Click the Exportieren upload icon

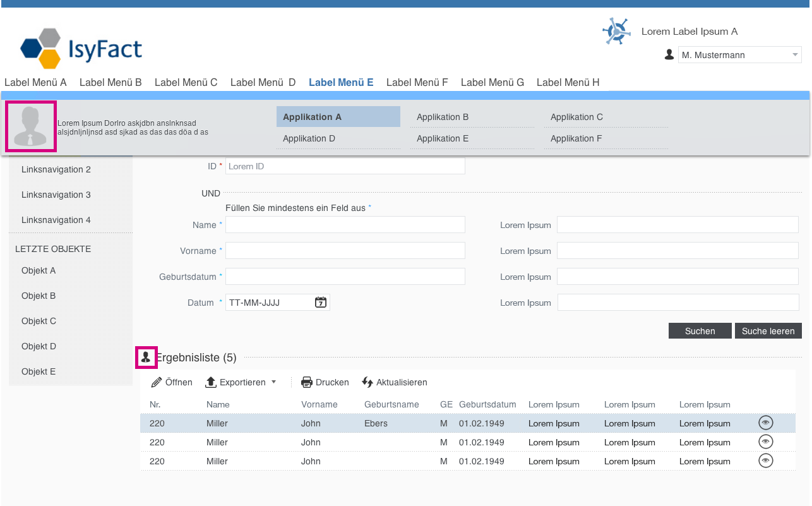click(x=211, y=382)
